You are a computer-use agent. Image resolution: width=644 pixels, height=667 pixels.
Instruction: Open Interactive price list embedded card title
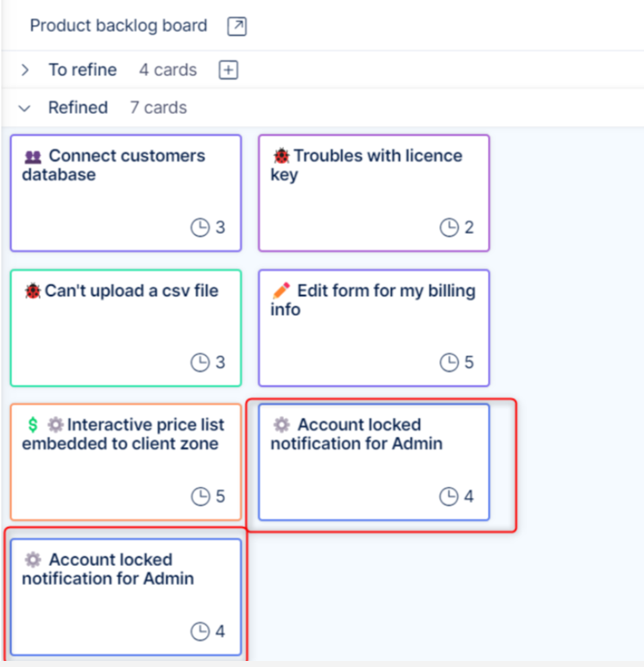[145, 425]
